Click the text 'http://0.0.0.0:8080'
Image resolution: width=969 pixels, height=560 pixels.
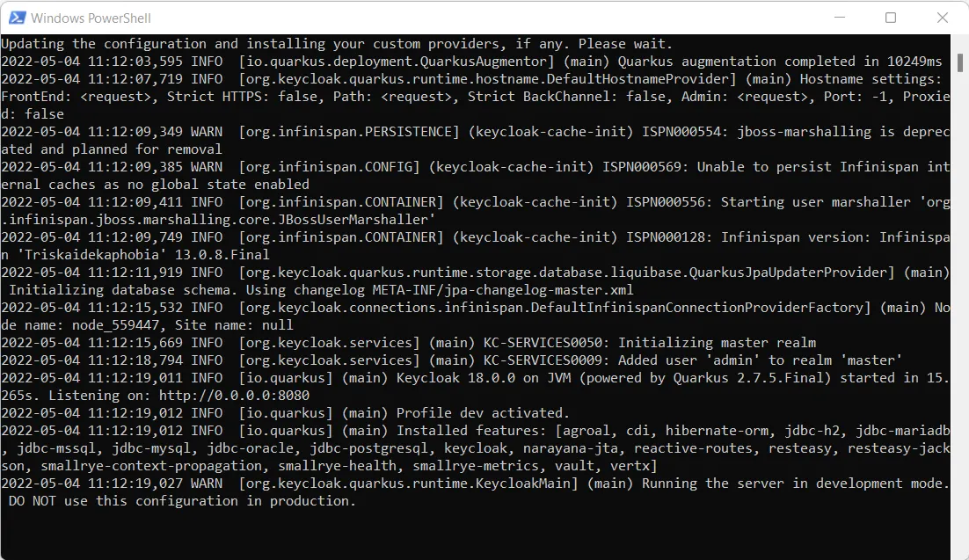pyautogui.click(x=234, y=396)
